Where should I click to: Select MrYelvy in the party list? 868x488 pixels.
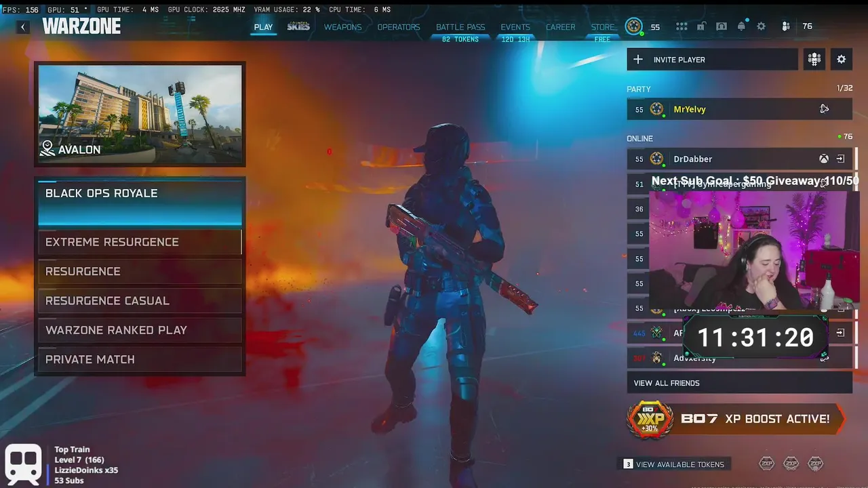point(739,109)
